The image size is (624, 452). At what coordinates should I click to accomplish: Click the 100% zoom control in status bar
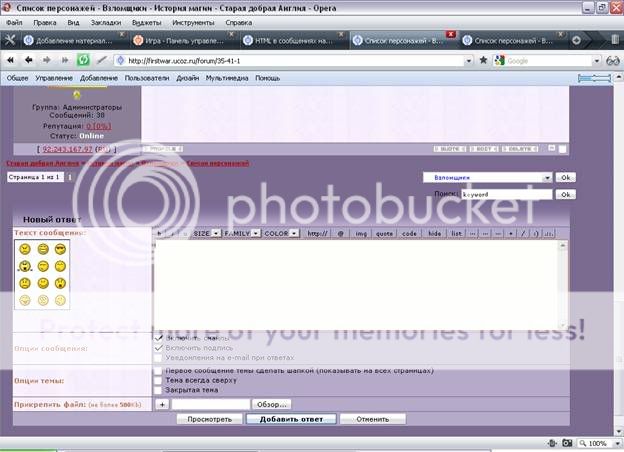(x=596, y=443)
